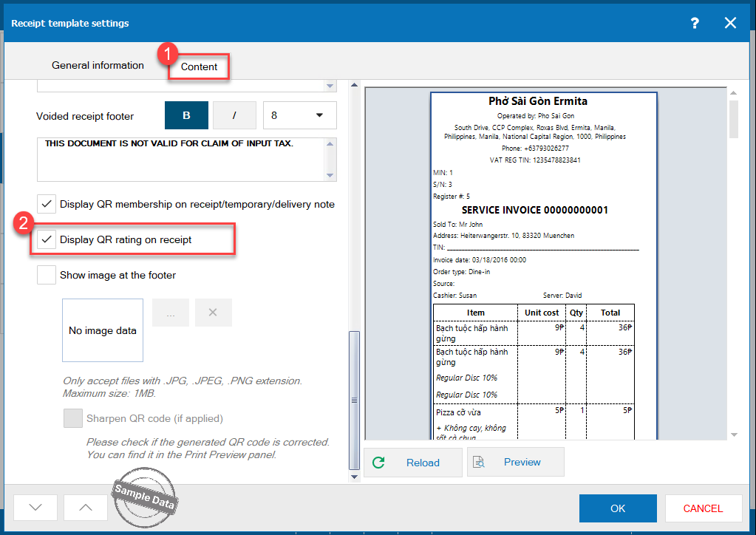Viewport: 756px width, 535px height.
Task: Confirm settings with OK button
Action: point(618,508)
